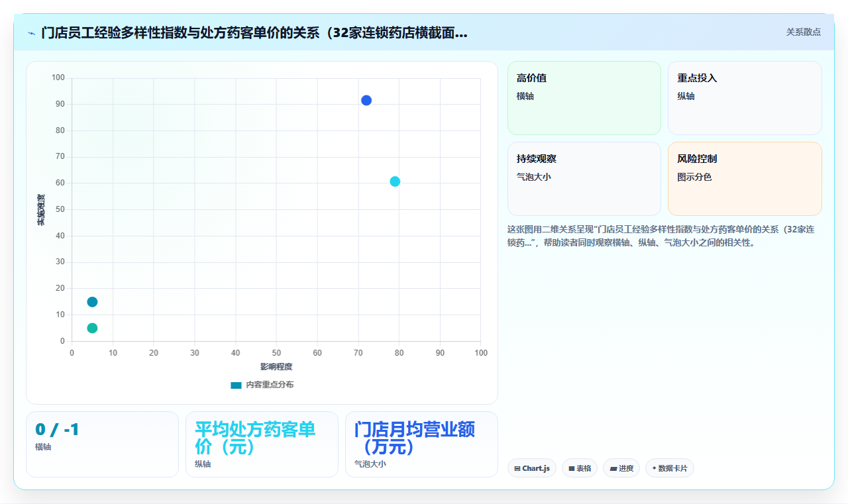This screenshot has height=504, width=848.
Task: Select the 进度 tag chip
Action: click(x=621, y=468)
